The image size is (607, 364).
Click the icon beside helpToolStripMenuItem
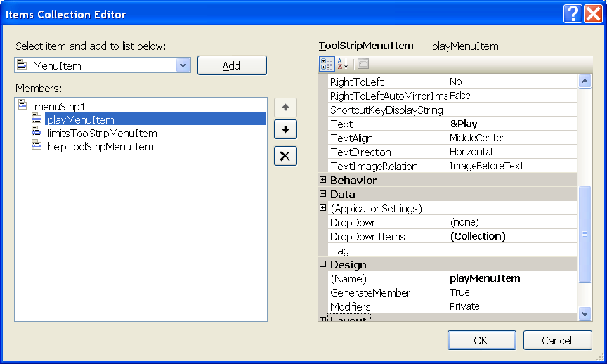[x=37, y=145]
